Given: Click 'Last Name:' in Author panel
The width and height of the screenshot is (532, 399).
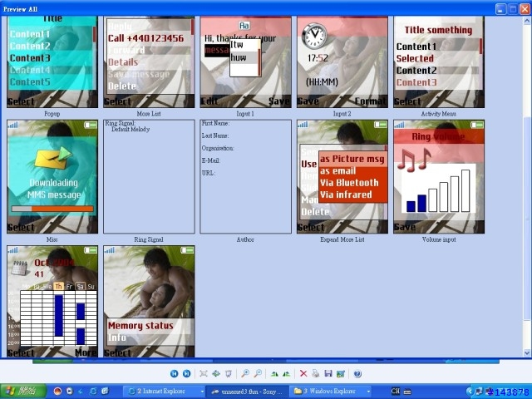Looking at the screenshot, I should tap(215, 135).
